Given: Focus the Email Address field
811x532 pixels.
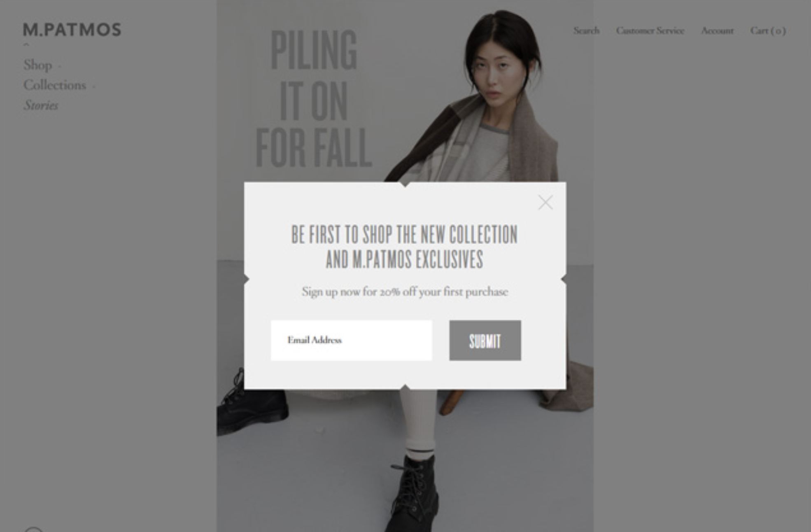Looking at the screenshot, I should (x=351, y=341).
